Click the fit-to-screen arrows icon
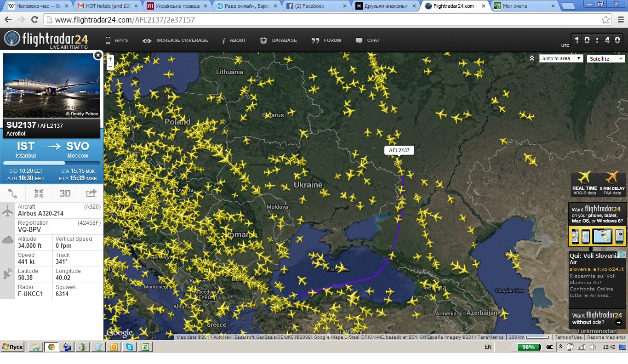The image size is (628, 364). 39,193
